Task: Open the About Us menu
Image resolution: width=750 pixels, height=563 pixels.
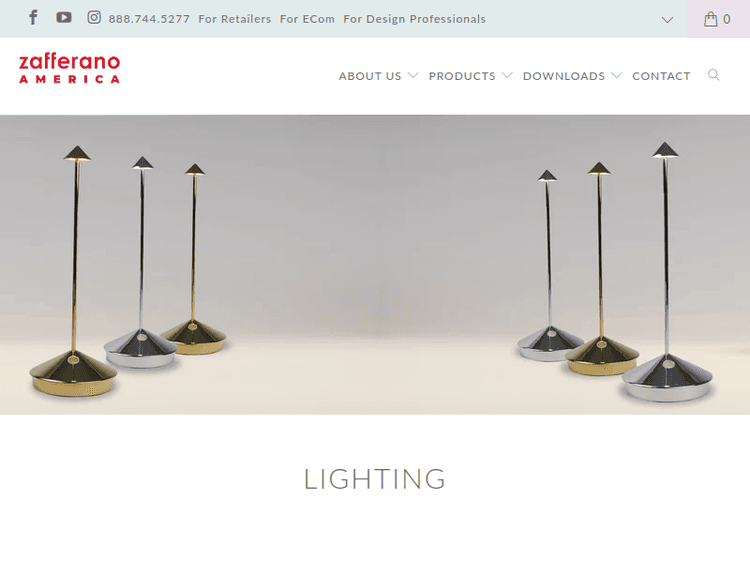Action: tap(370, 76)
